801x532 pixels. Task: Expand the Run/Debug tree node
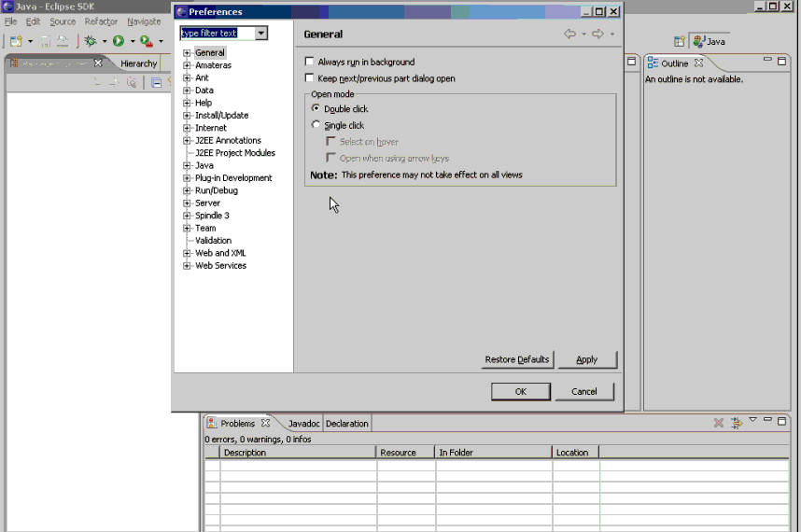click(x=187, y=190)
